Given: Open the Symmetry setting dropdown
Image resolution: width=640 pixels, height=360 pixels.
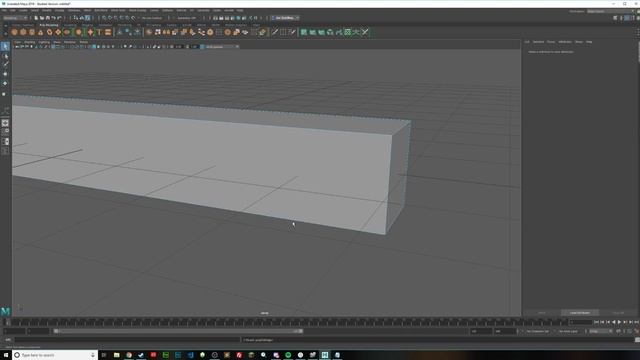Looking at the screenshot, I should pyautogui.click(x=187, y=18).
